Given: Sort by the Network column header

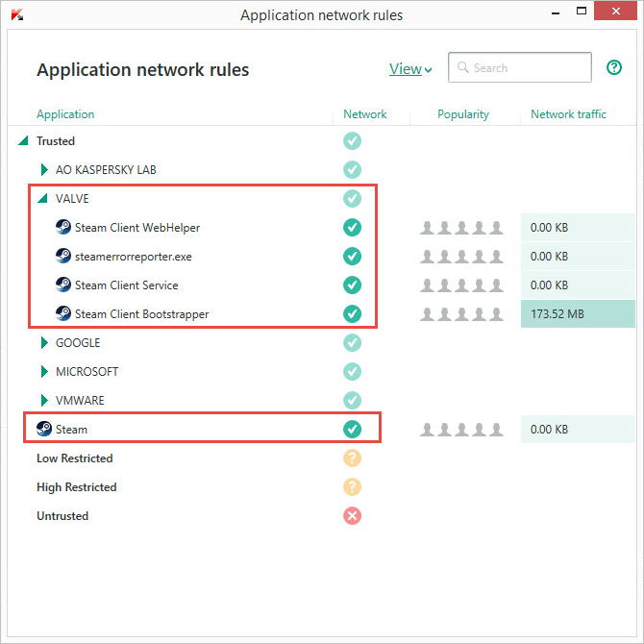Looking at the screenshot, I should (364, 114).
